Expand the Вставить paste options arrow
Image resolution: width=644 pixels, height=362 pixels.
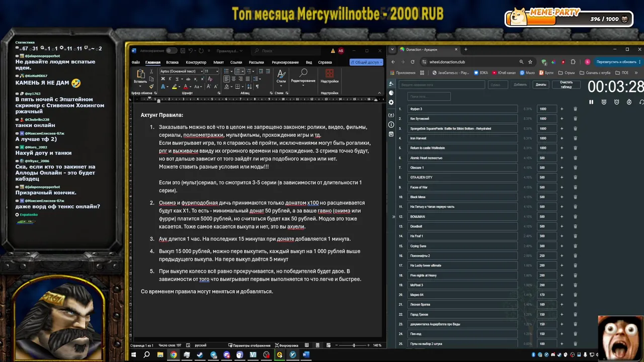140,86
